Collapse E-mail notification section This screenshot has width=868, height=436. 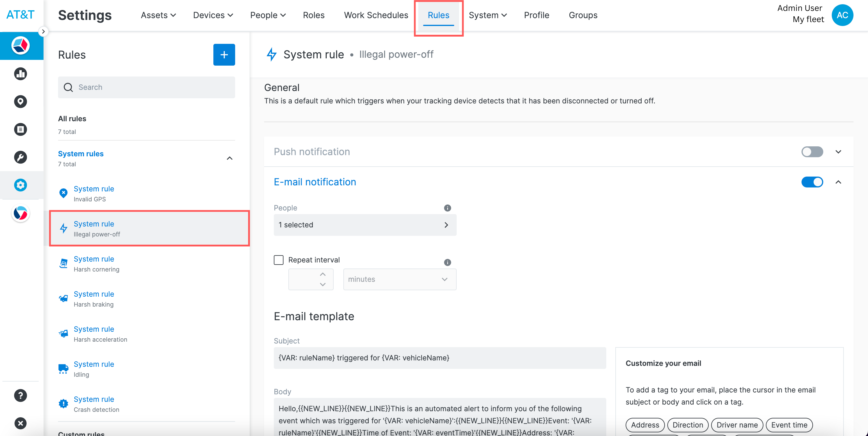click(838, 182)
